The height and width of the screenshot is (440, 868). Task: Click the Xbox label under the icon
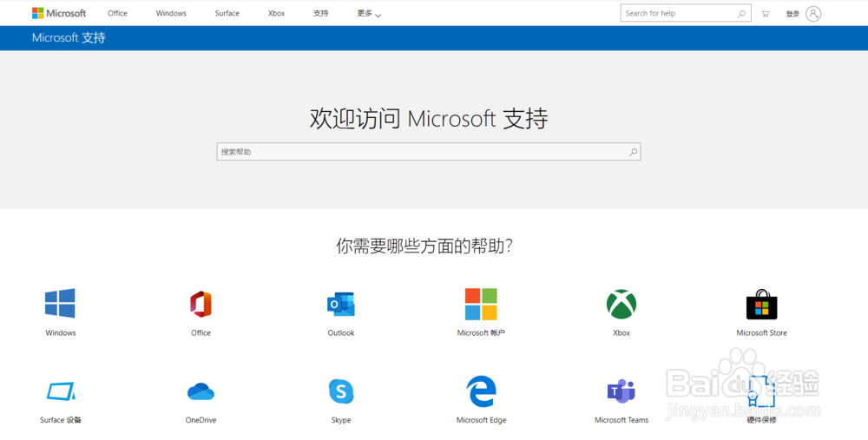[621, 332]
